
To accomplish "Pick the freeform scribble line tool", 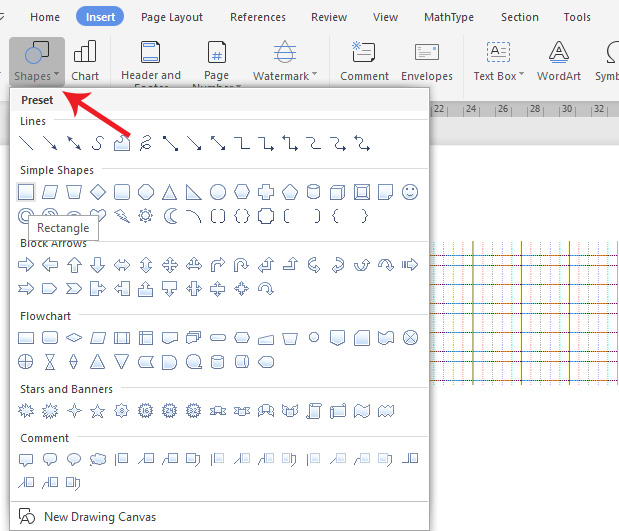I will tap(146, 144).
